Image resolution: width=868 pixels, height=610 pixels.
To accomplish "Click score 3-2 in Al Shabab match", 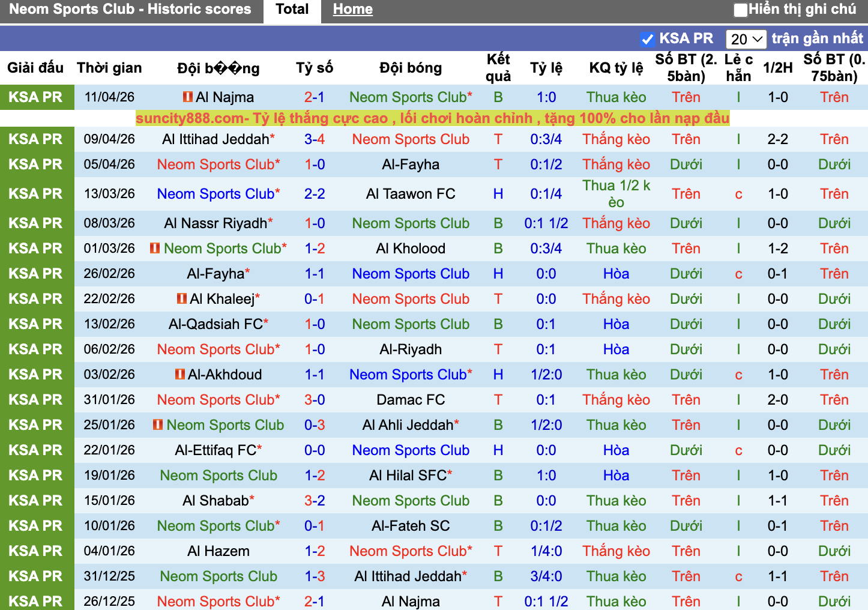I will 315,501.
